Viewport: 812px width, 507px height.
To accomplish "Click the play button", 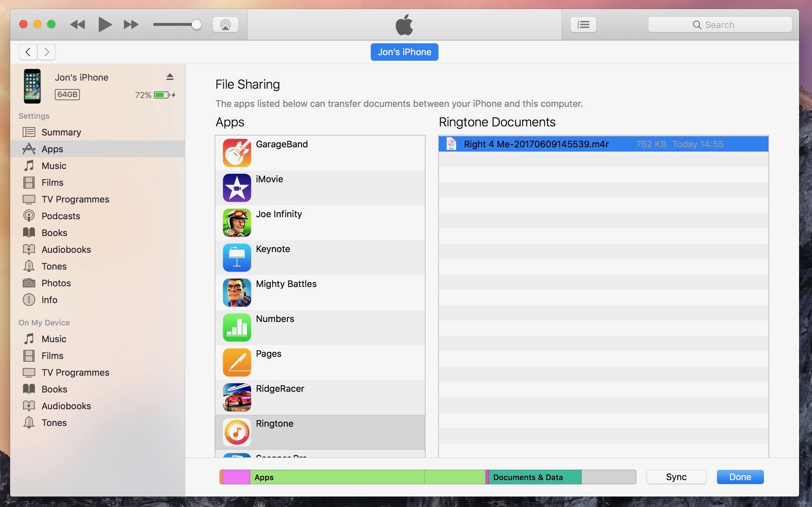I will (105, 24).
